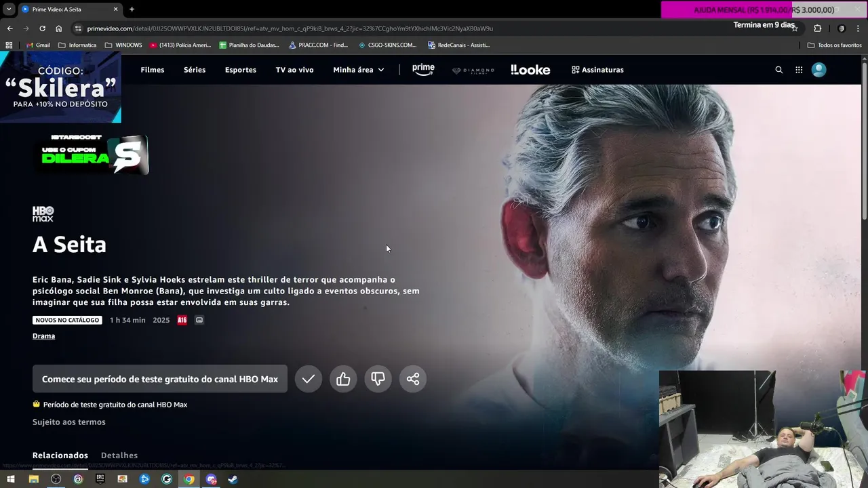
Task: Open site information icon in address bar
Action: 78,28
